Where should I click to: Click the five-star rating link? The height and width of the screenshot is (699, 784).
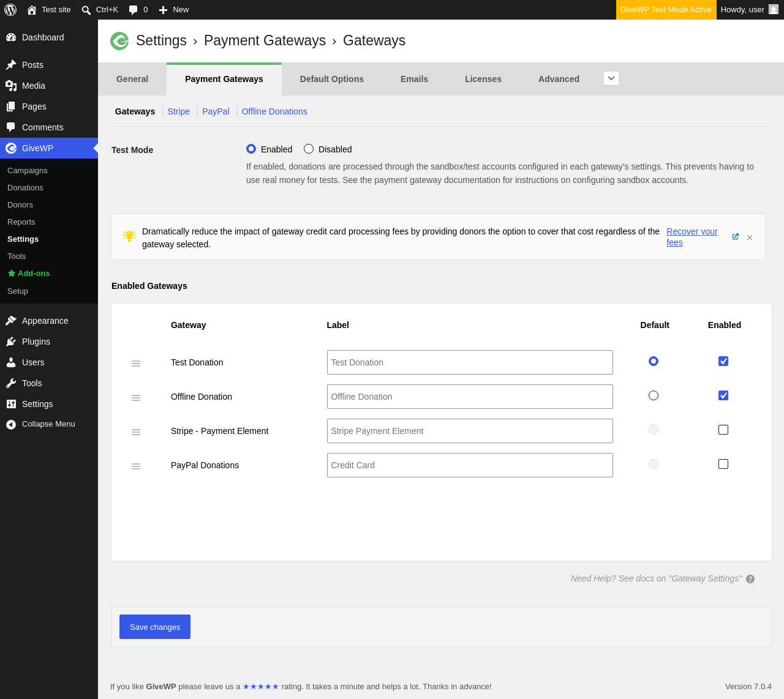[x=261, y=687]
